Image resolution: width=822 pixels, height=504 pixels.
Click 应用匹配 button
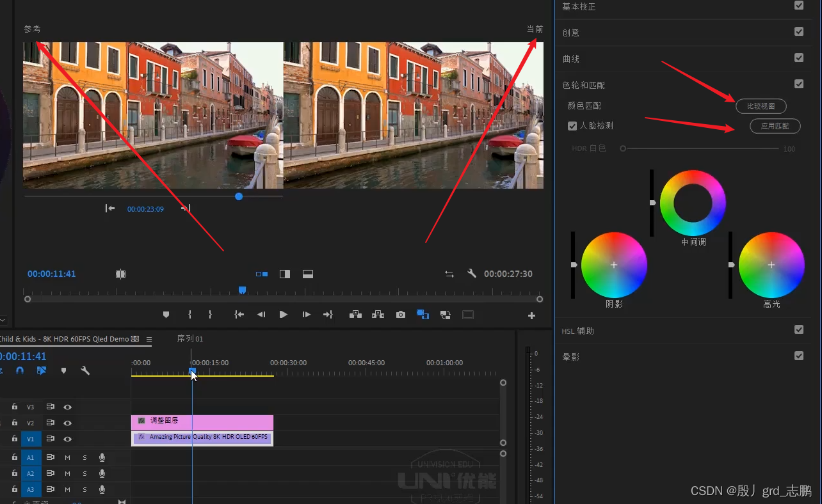pyautogui.click(x=775, y=126)
